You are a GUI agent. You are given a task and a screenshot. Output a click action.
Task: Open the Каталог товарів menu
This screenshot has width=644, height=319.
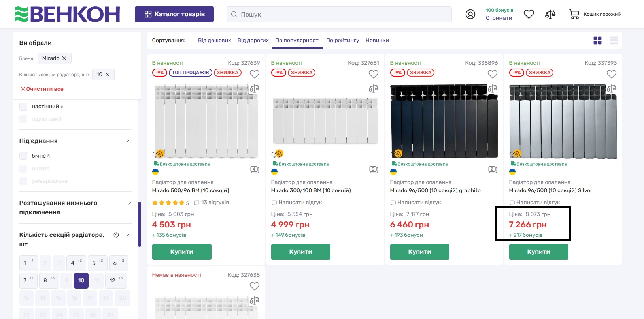pyautogui.click(x=174, y=14)
